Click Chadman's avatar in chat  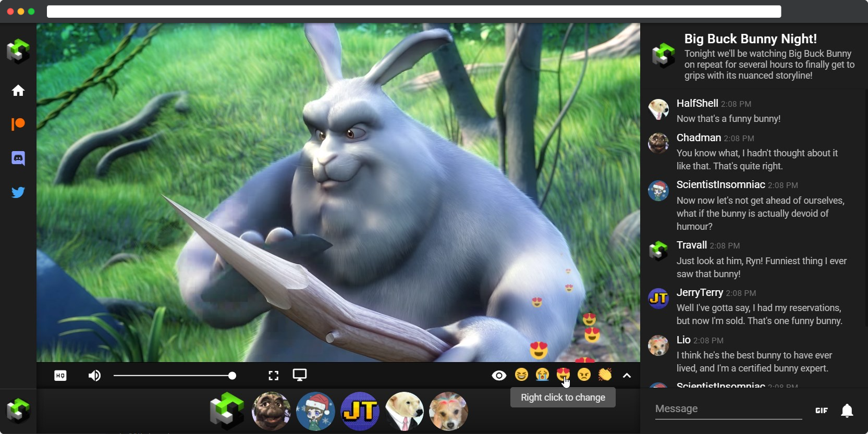coord(658,143)
